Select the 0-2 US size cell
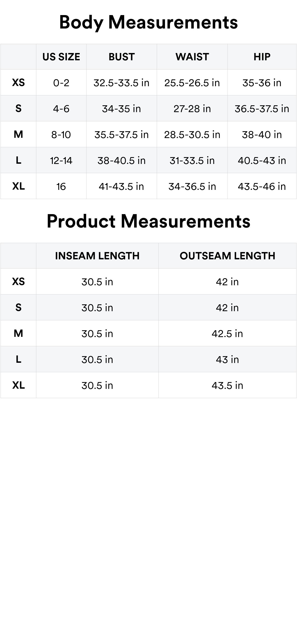 click(x=61, y=83)
